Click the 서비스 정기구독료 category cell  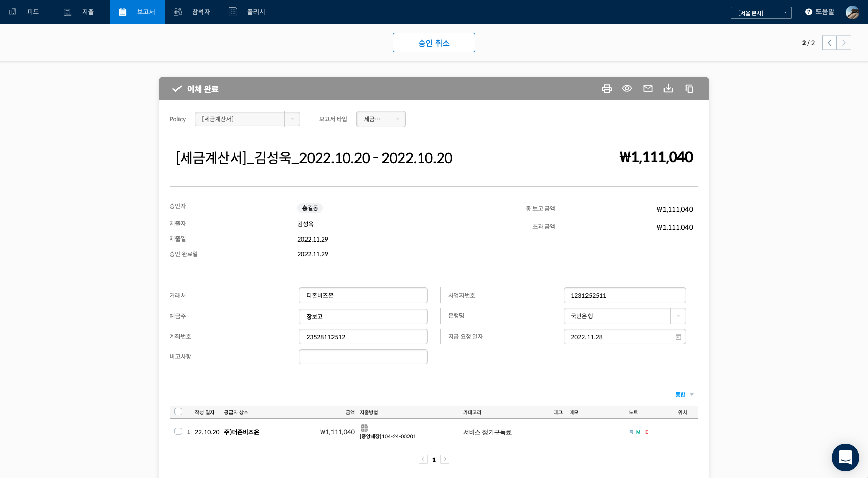(487, 432)
